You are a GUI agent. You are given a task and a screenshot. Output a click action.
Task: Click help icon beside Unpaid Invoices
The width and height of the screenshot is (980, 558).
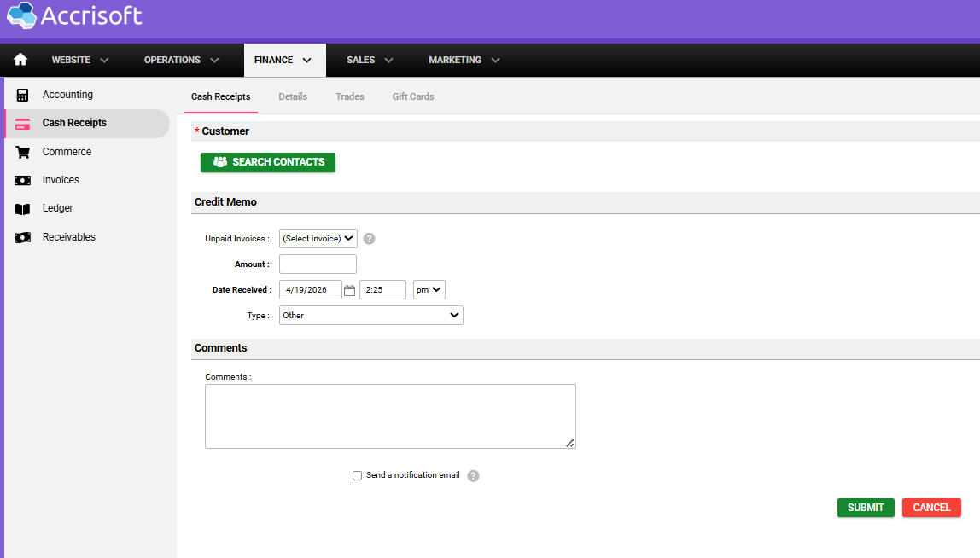(x=370, y=239)
